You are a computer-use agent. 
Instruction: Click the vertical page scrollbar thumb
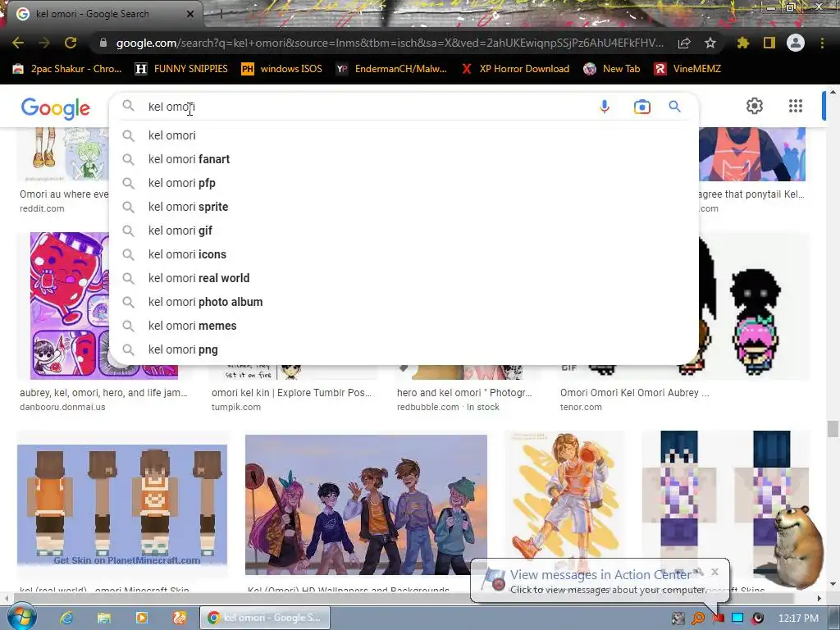tap(832, 429)
